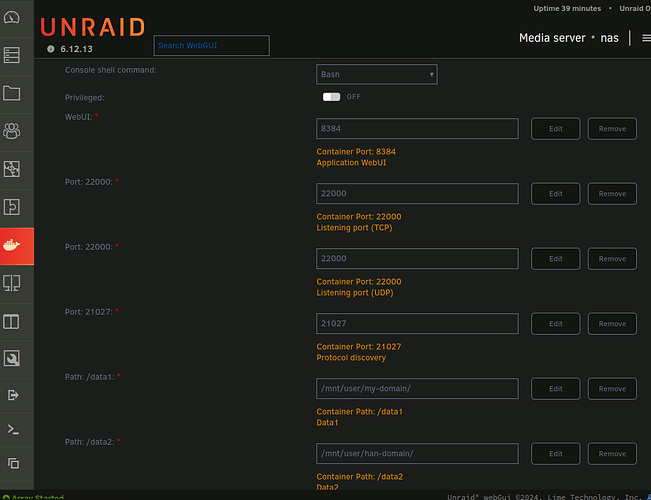Click the overlapping squares icon in sidebar
Viewport: 651px width, 500px height.
pyautogui.click(x=13, y=463)
